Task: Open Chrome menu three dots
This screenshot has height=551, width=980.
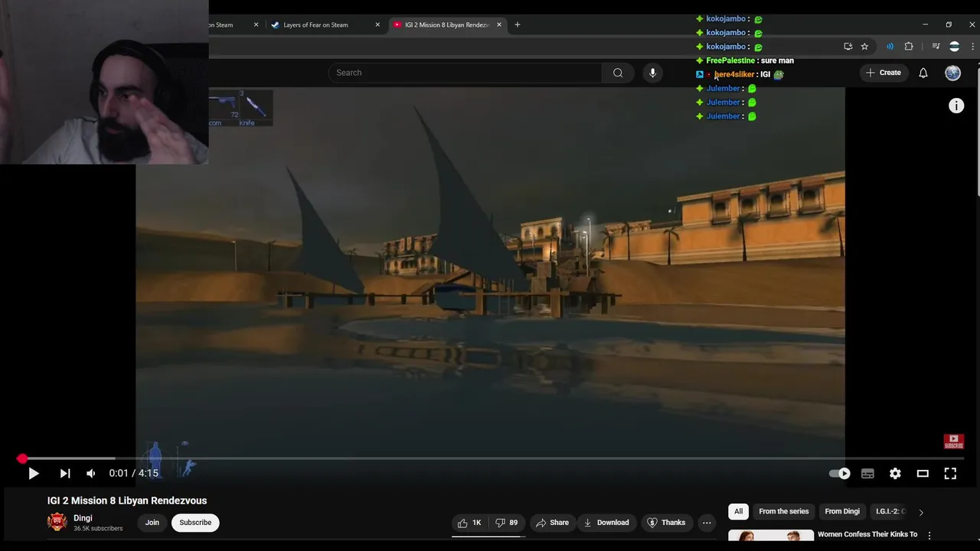Action: point(973,47)
